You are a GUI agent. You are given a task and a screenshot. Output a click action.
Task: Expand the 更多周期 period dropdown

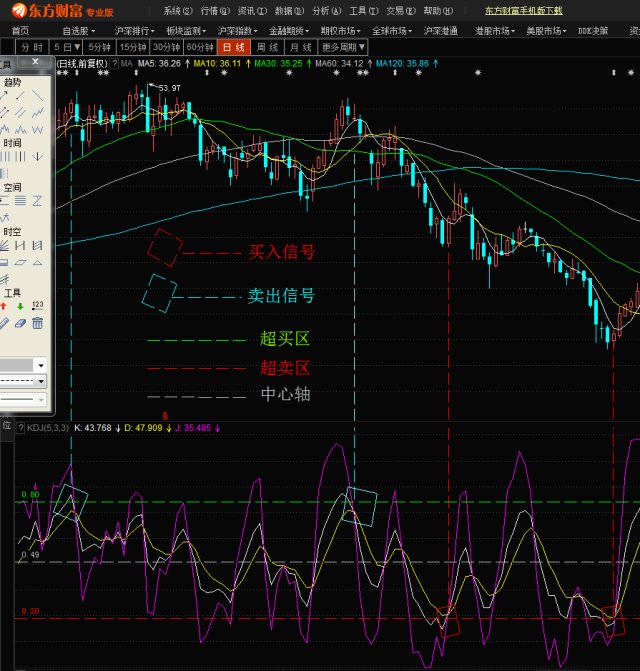[x=344, y=47]
